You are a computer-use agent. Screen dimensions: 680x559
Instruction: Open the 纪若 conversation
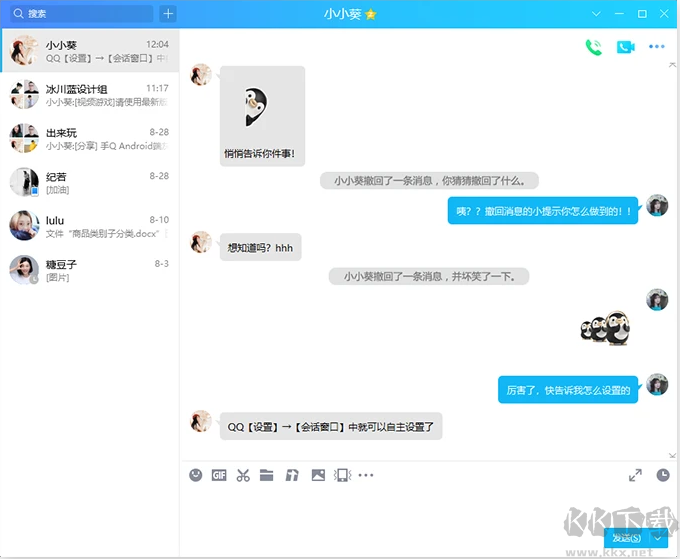[89, 182]
